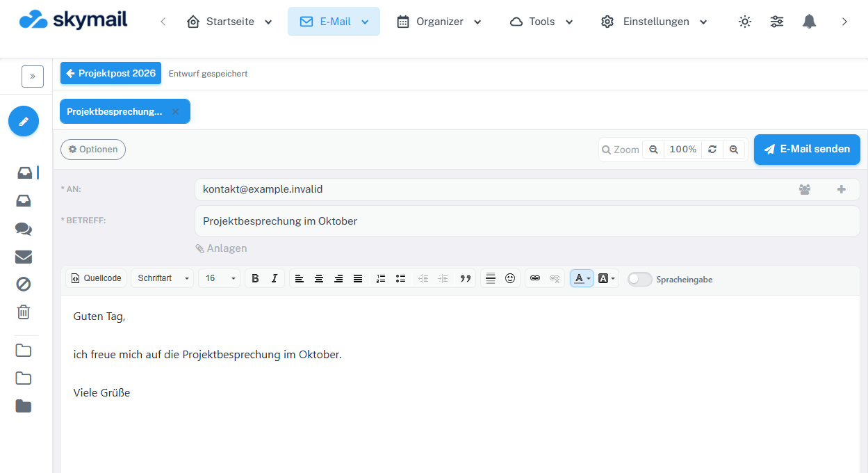This screenshot has height=473, width=868.
Task: Toggle light/dark mode sun icon
Action: [745, 22]
